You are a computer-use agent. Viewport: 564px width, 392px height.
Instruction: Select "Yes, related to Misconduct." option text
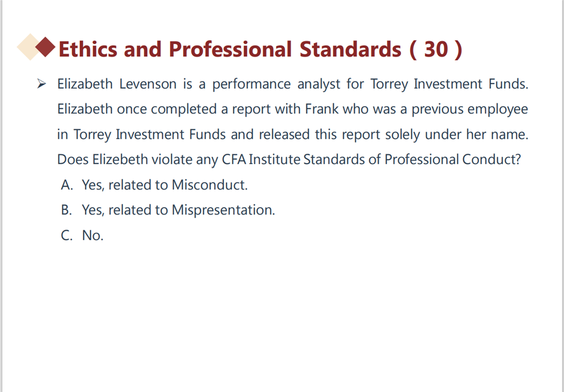[x=165, y=185]
